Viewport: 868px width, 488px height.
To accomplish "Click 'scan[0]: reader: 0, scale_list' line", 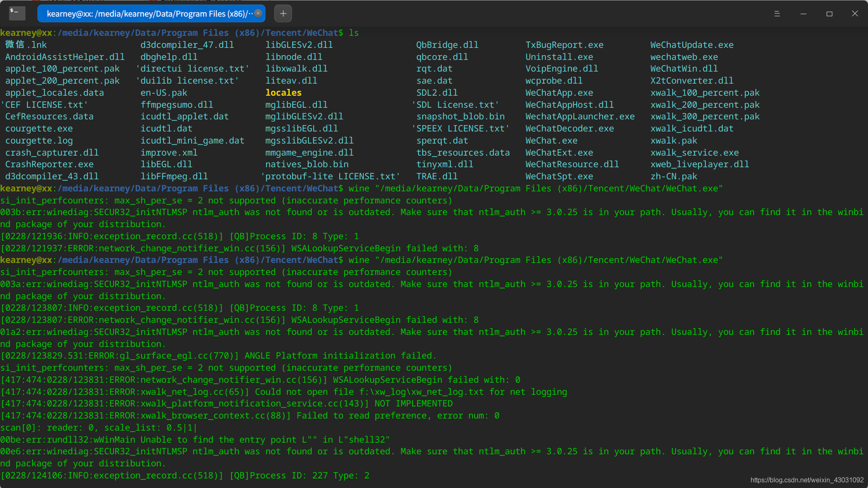I will point(99,428).
